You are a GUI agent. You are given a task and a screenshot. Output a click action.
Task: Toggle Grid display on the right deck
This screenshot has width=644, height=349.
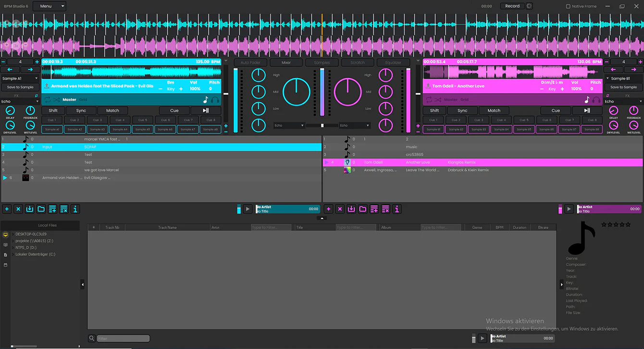click(464, 99)
